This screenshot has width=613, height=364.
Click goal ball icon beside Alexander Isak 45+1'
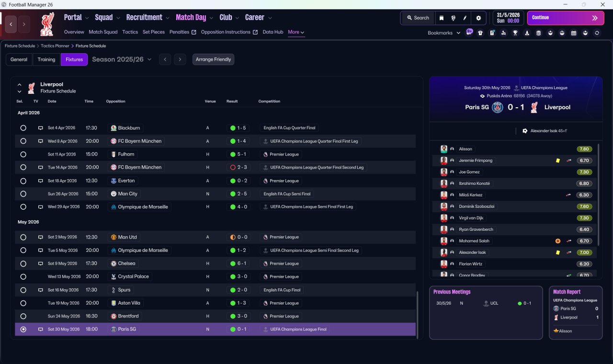(x=525, y=131)
